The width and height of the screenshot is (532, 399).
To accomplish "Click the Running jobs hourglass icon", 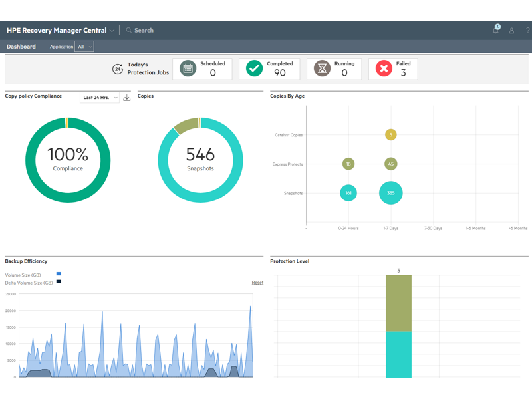I will [322, 68].
